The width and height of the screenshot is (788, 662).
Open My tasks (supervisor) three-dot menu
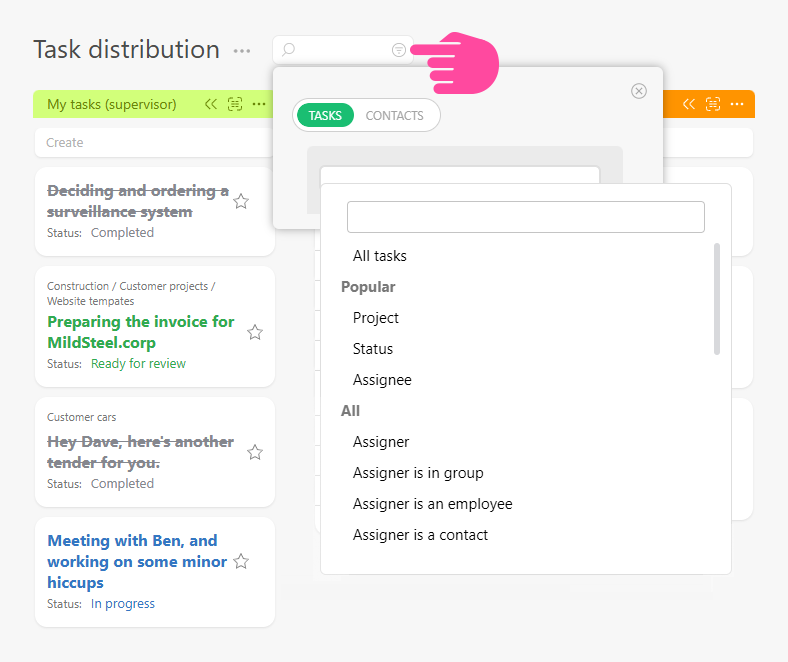[259, 104]
